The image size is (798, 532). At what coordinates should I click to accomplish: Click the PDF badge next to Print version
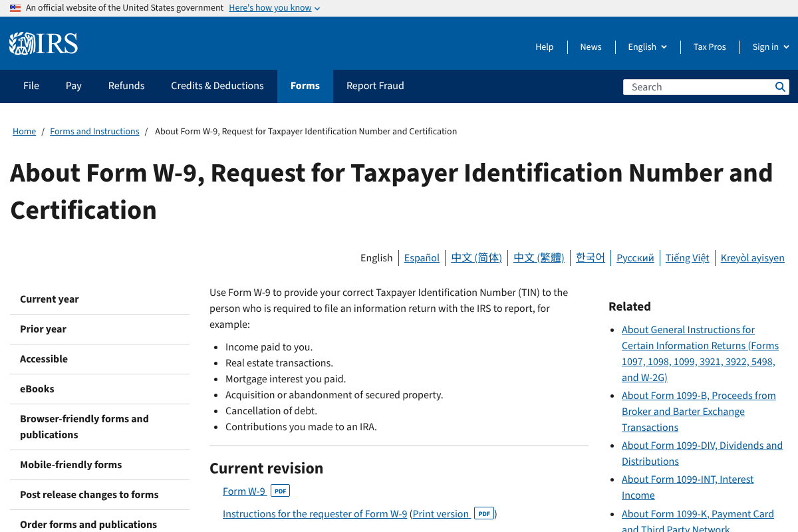coord(484,514)
